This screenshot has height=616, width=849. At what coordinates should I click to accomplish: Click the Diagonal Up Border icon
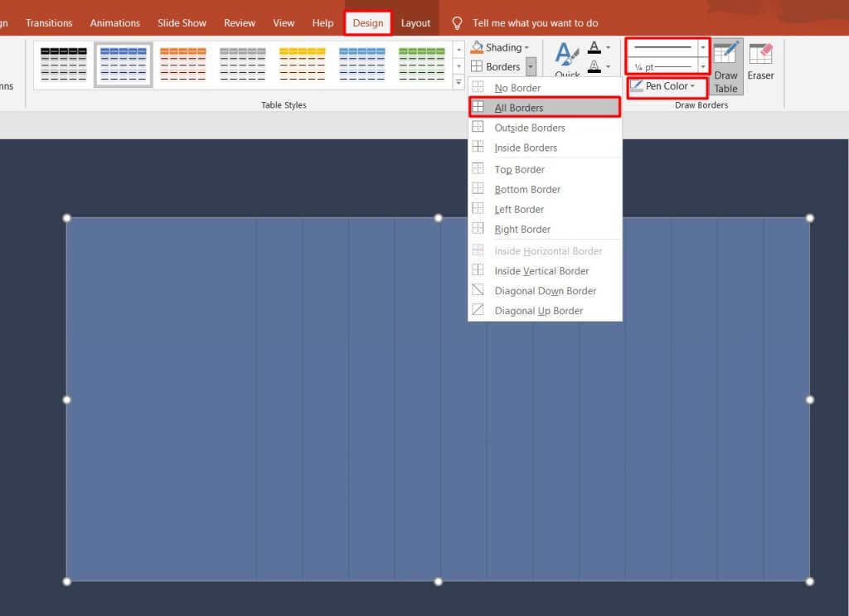point(478,309)
